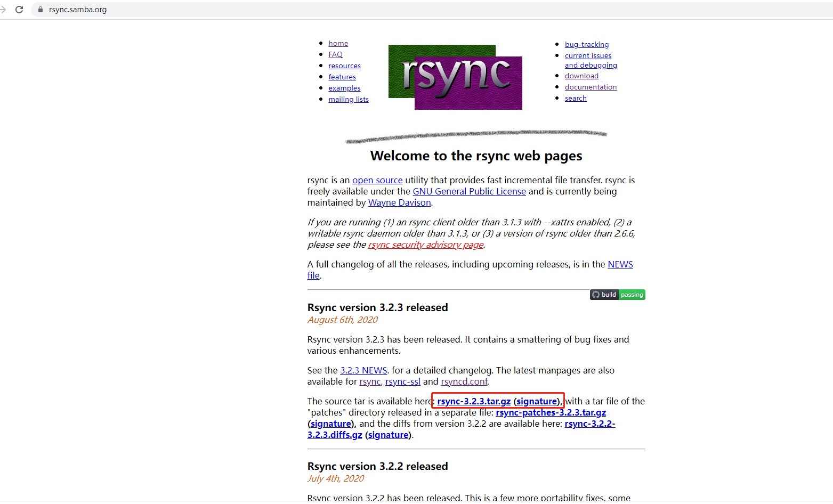The height and width of the screenshot is (504, 833).
Task: Open the signature for rsync-3.2.3.tar.gz
Action: (x=537, y=401)
